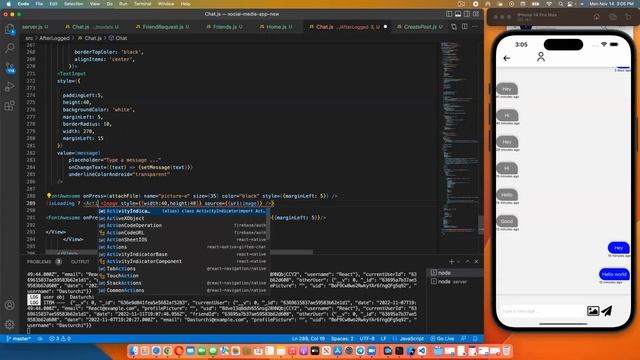Click the split editor right icon
The width and height of the screenshot is (640, 360).
(x=464, y=27)
